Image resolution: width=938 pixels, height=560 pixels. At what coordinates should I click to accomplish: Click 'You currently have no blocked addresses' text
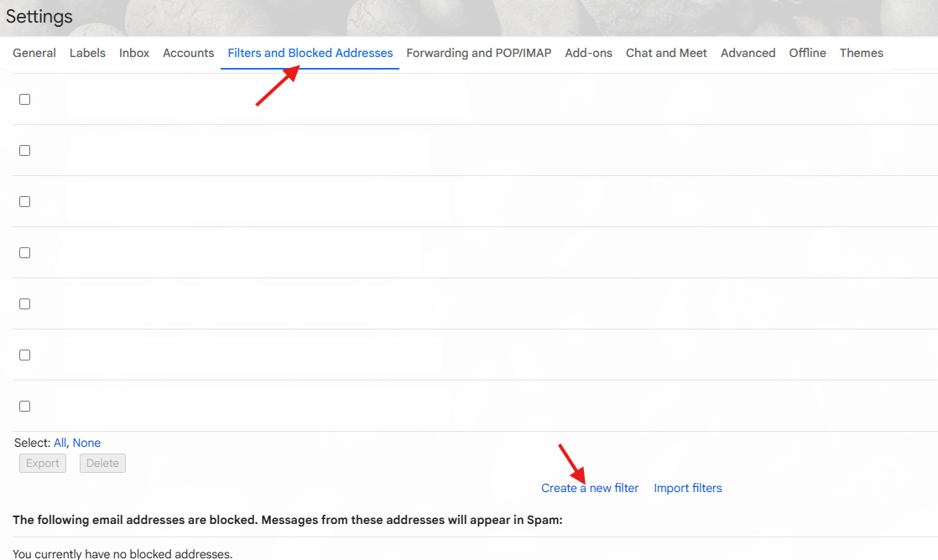click(122, 554)
